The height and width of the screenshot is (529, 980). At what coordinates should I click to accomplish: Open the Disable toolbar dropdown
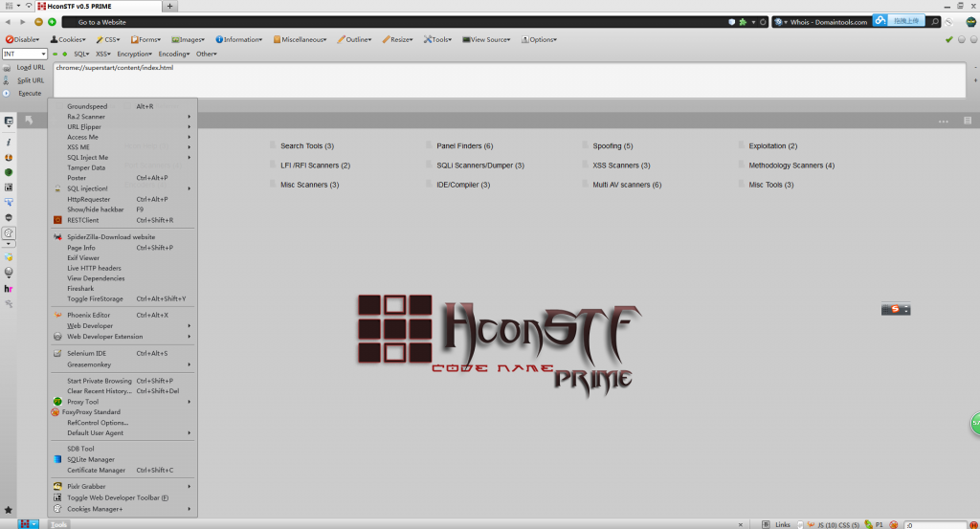point(23,39)
